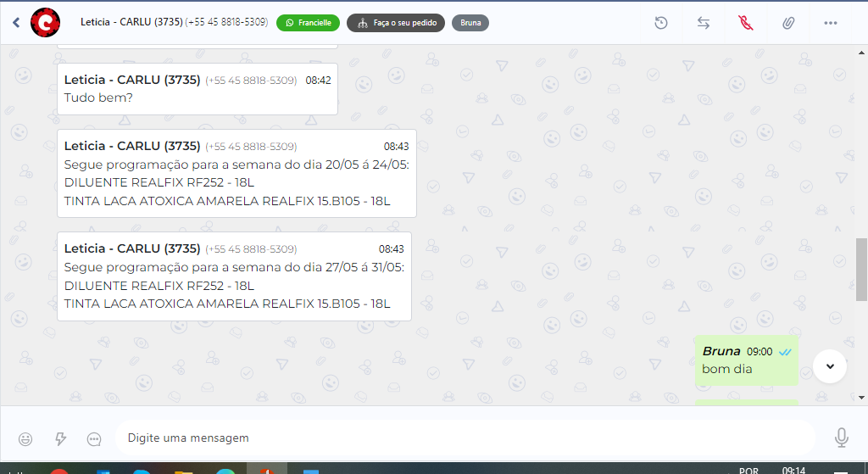The height and width of the screenshot is (474, 868).
Task: Open the contact's red profile avatar
Action: click(45, 23)
